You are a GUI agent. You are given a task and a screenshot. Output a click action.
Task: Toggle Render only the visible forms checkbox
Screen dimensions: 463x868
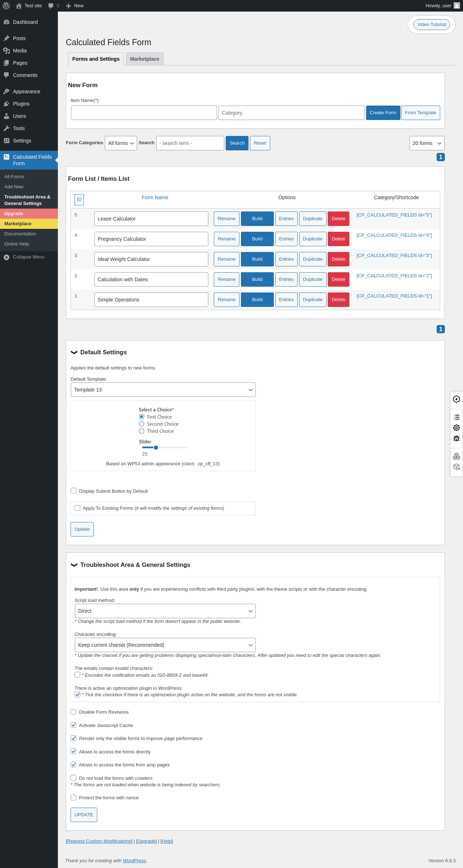[73, 738]
